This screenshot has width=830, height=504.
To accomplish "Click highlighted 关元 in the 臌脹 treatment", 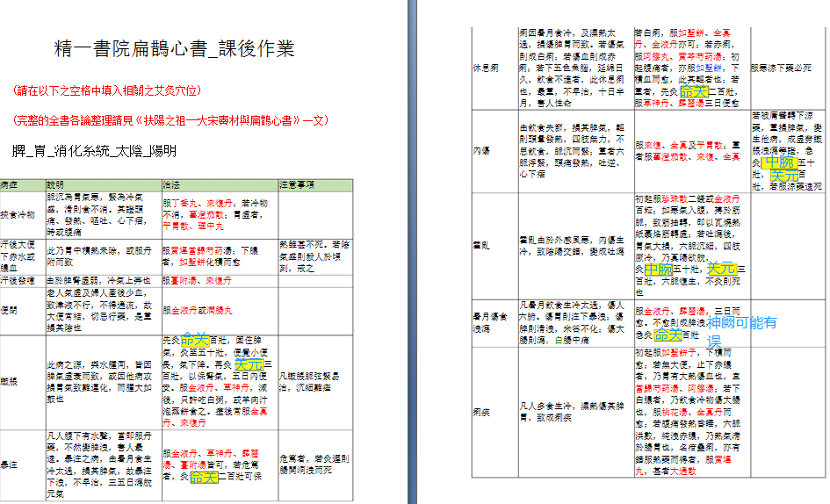I will pyautogui.click(x=249, y=364).
